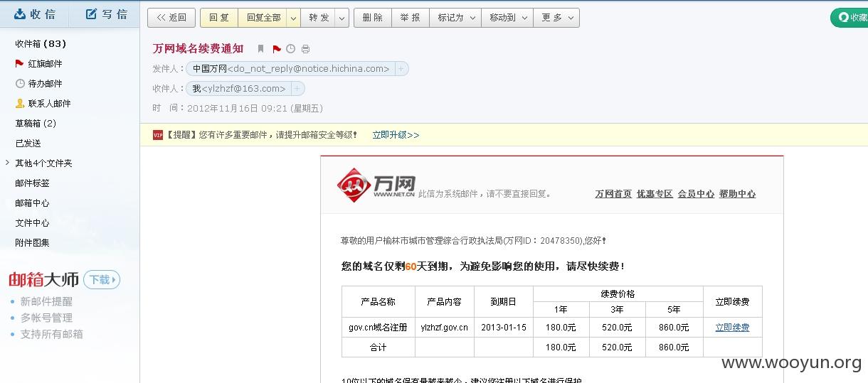Click the VIP badge in the reminder bar
The width and height of the screenshot is (868, 383).
tap(158, 135)
